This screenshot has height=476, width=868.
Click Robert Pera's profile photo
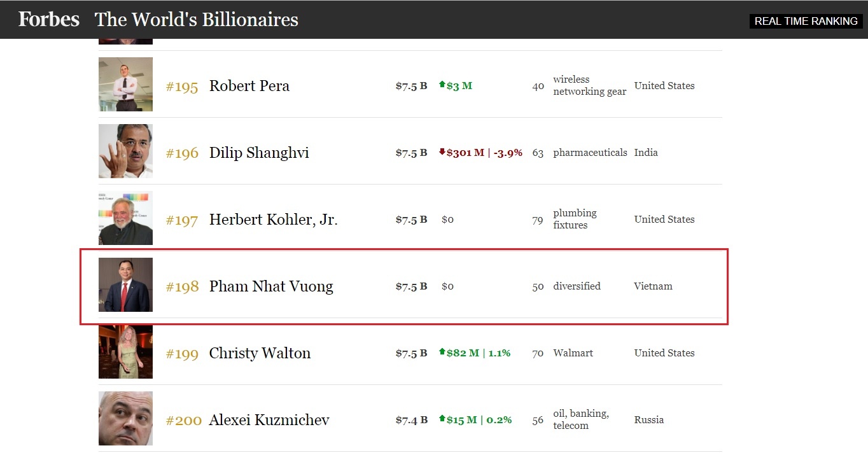(125, 84)
